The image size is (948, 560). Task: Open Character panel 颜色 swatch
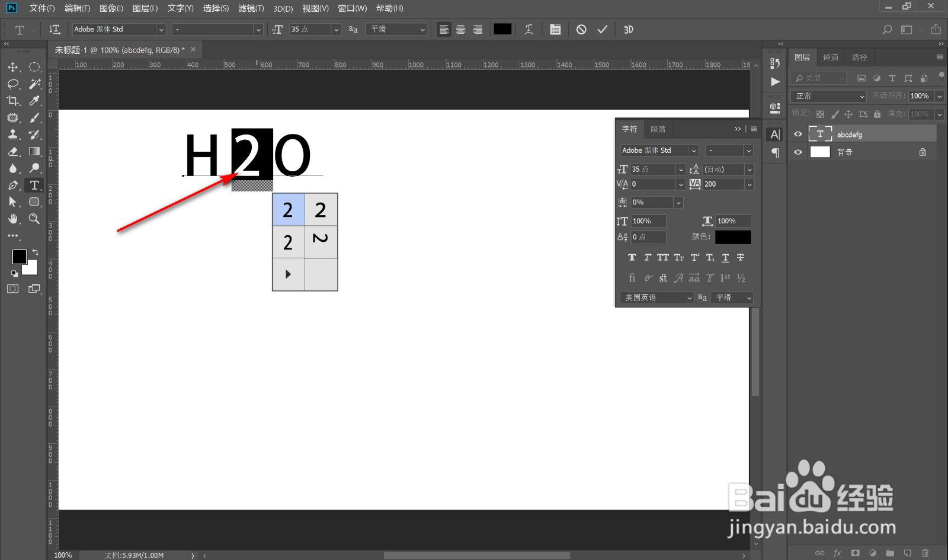click(x=733, y=237)
